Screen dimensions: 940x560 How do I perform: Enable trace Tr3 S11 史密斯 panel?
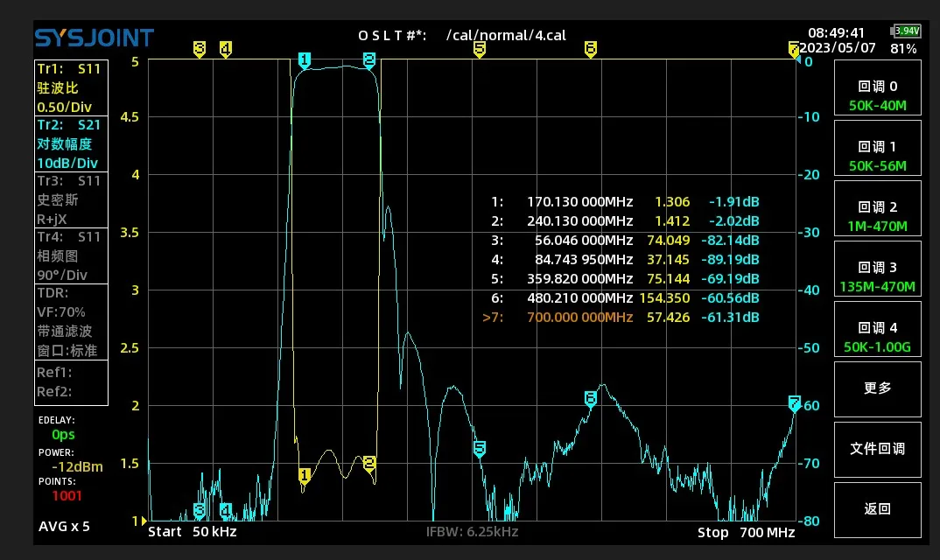pyautogui.click(x=72, y=199)
